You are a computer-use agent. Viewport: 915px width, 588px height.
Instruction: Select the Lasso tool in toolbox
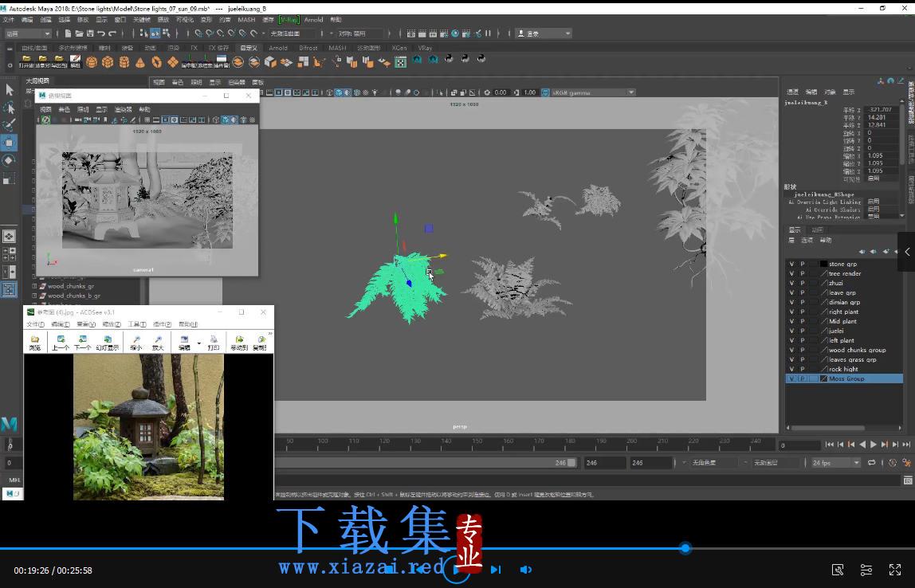click(x=10, y=108)
